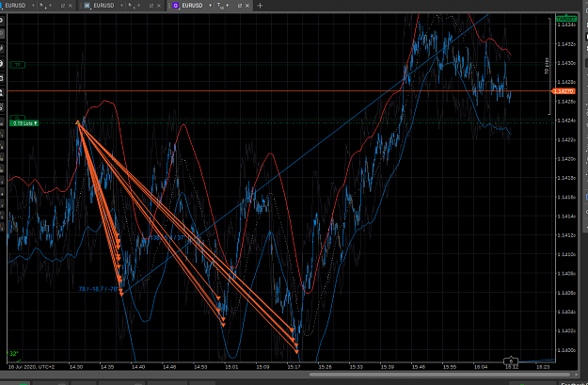Switch to the second EURUSD tab with H icon
This screenshot has height=385, width=588.
(103, 6)
